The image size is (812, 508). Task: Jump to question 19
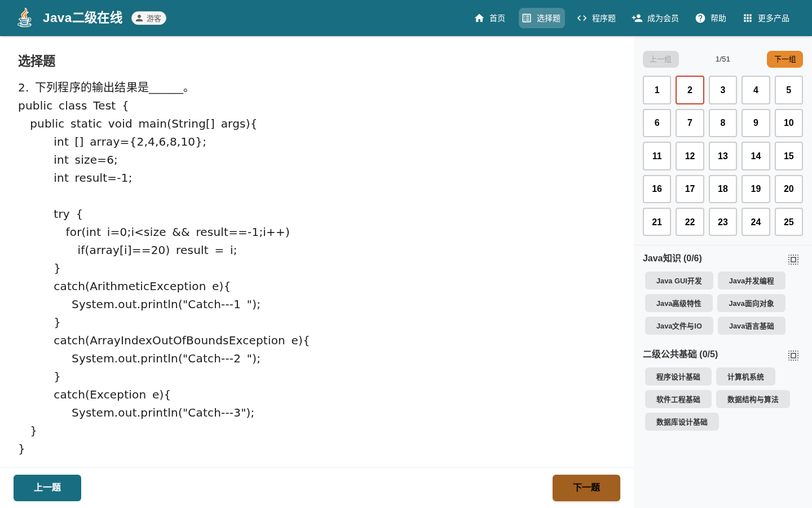click(756, 189)
